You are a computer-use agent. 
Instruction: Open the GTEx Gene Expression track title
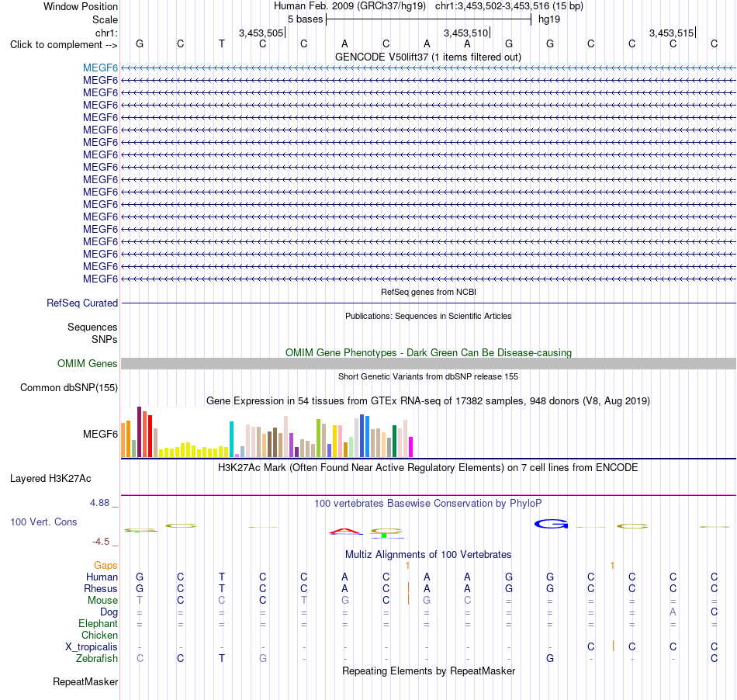(x=428, y=401)
